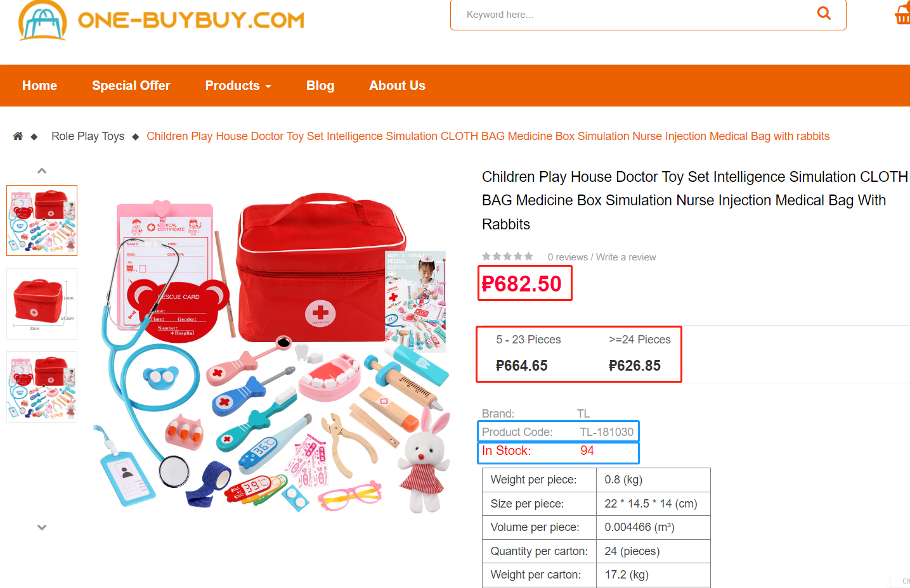
Task: Click the search magnifier icon
Action: pyautogui.click(x=824, y=13)
